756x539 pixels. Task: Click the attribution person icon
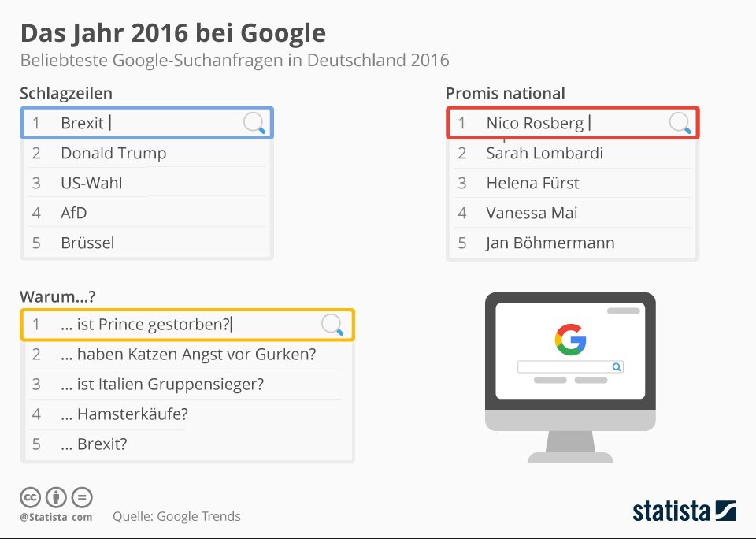(56, 497)
